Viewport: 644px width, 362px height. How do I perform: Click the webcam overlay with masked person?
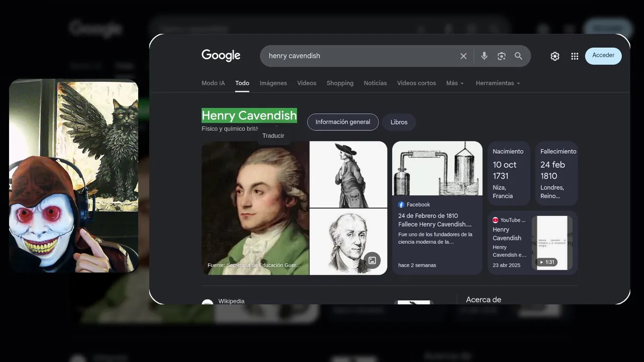[x=73, y=175]
